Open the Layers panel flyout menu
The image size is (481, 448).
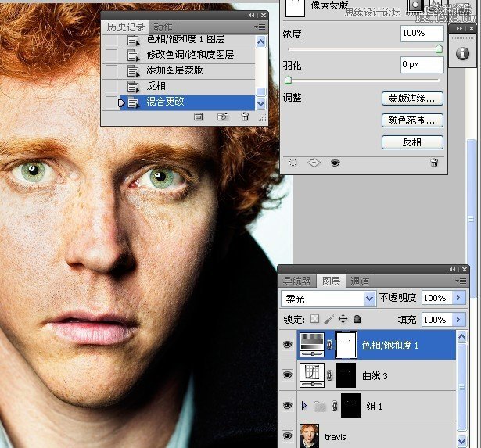click(461, 281)
